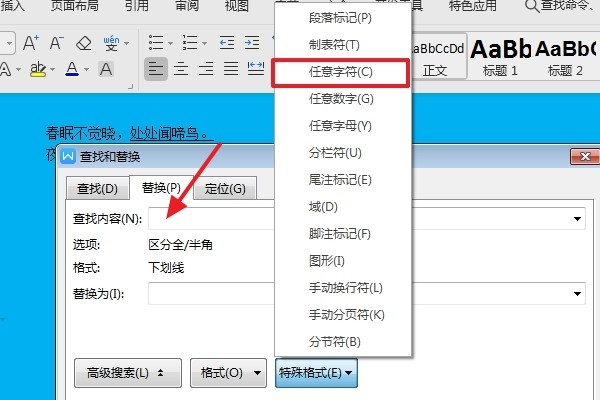The width and height of the screenshot is (600, 400).
Task: Decrease paragraph indent
Action: pos(227,42)
